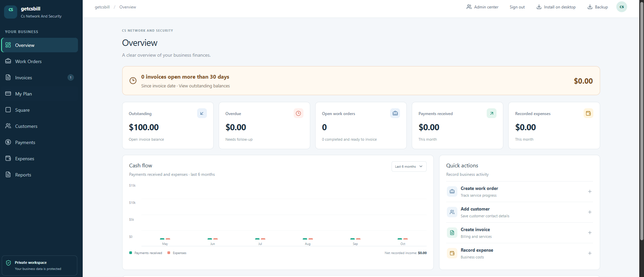This screenshot has width=644, height=277.
Task: Click the Payments received arrow icon
Action: pyautogui.click(x=491, y=113)
